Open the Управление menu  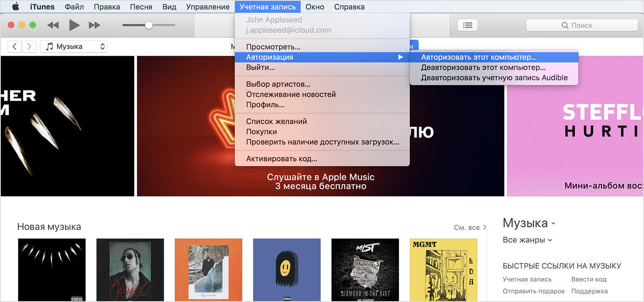pyautogui.click(x=208, y=7)
